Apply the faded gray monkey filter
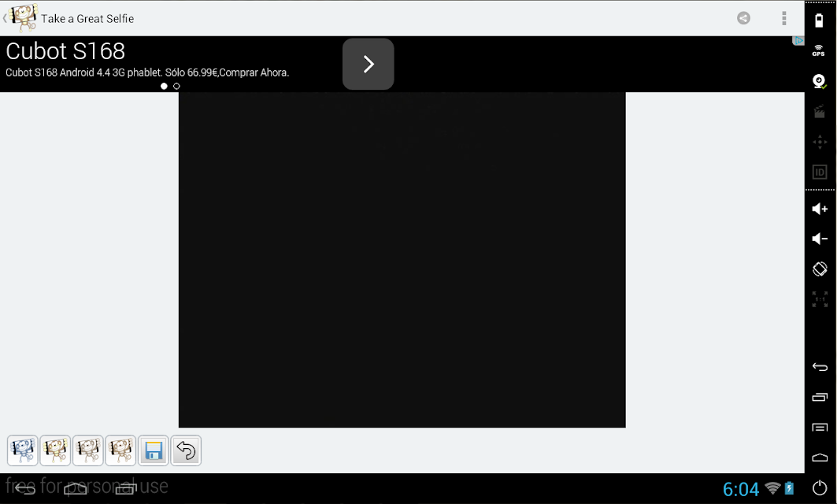This screenshot has width=837, height=504. (88, 450)
